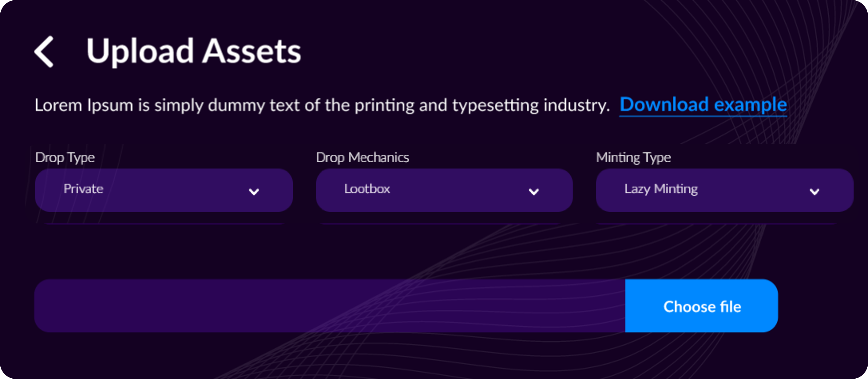Click the selected Lazy Minting value text
Viewport: 868px width, 379px height.
661,189
